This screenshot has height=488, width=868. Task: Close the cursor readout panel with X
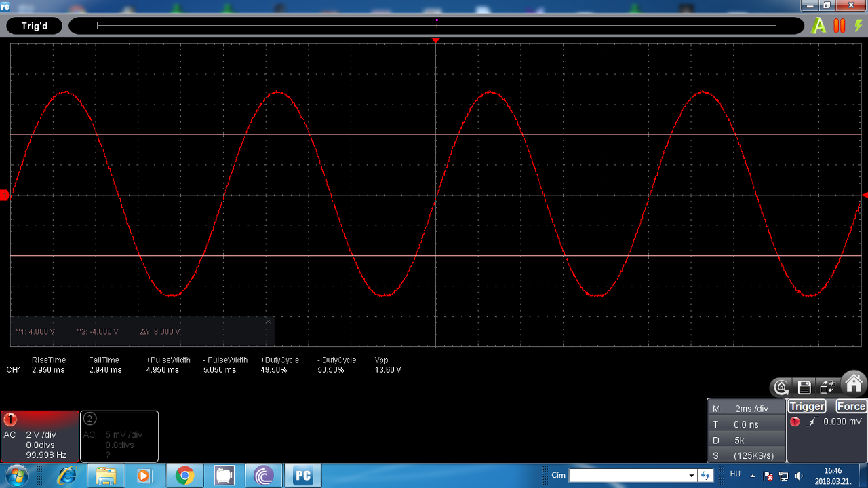pyautogui.click(x=268, y=321)
